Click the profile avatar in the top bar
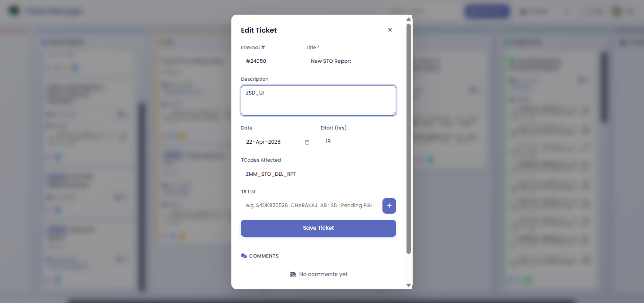 tap(616, 11)
